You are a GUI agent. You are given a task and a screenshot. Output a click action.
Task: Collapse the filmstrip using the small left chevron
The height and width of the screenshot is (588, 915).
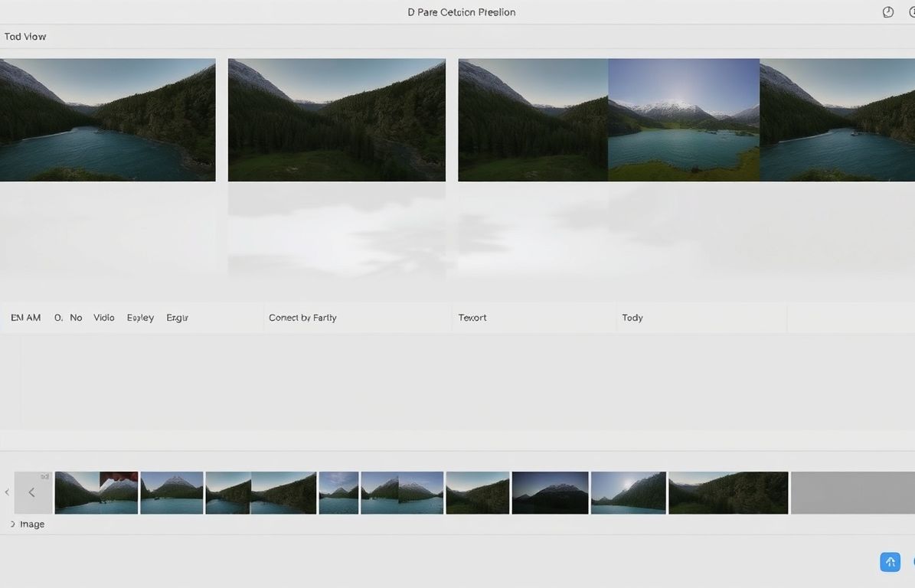7,492
